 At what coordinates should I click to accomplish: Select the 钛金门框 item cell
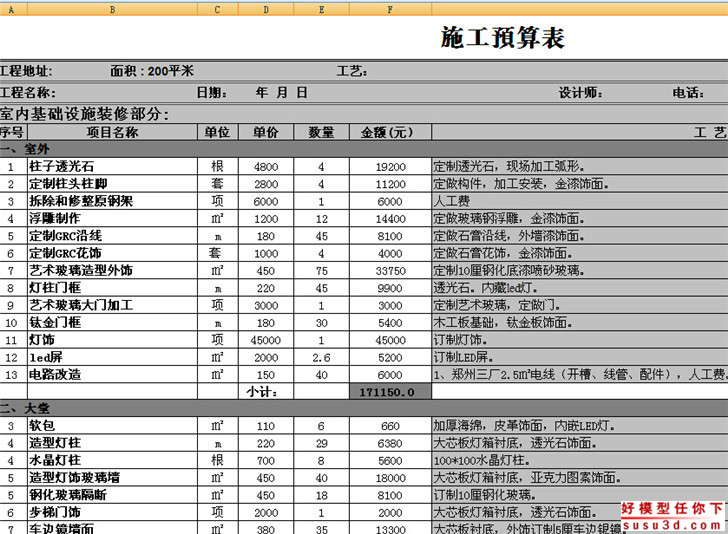point(112,322)
